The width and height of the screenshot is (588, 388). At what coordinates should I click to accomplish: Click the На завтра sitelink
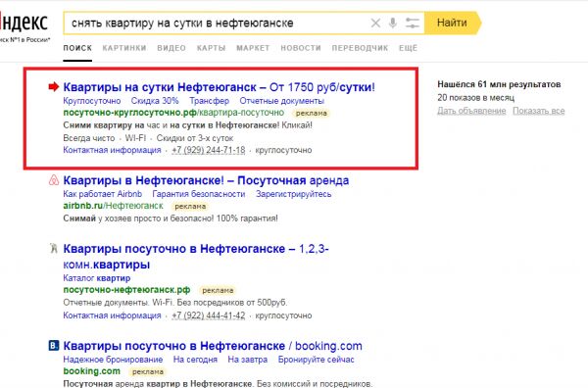[x=248, y=360]
